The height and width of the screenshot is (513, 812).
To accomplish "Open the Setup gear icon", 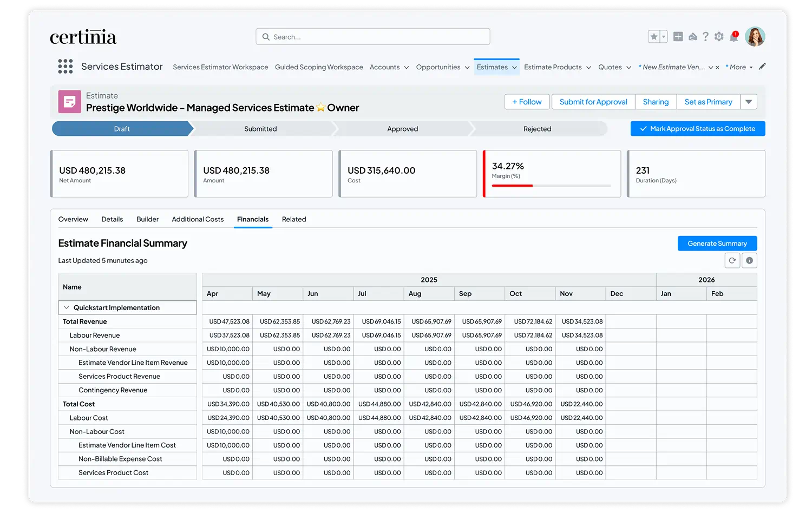I will 719,37.
